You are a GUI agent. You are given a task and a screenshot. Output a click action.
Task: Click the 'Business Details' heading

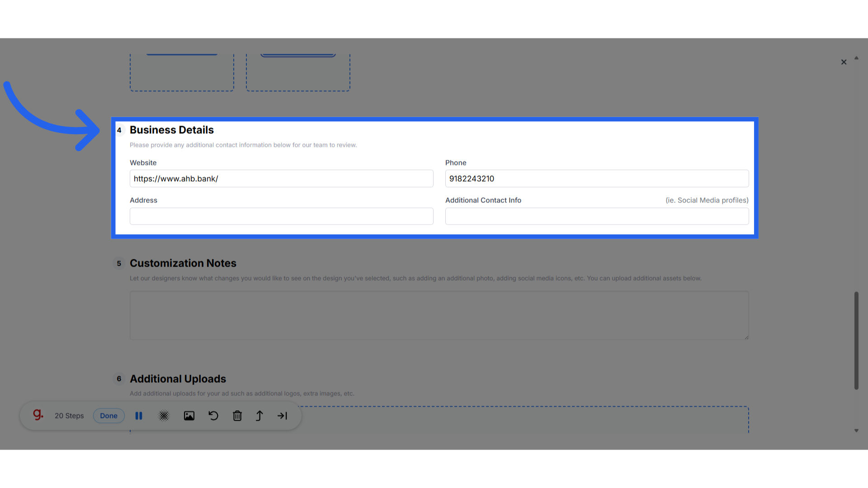[172, 130]
